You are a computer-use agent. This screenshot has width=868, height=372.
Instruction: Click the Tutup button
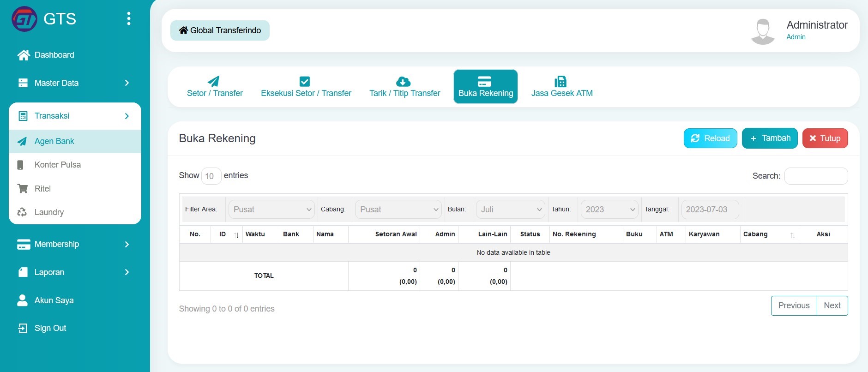pyautogui.click(x=825, y=138)
